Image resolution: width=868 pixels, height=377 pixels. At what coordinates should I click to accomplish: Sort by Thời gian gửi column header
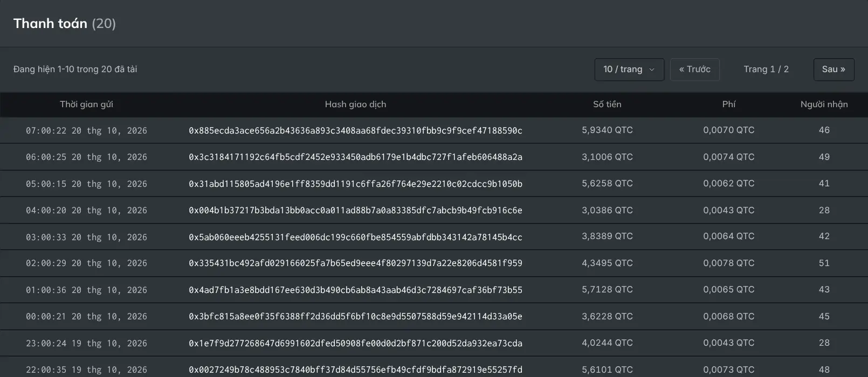(x=86, y=104)
